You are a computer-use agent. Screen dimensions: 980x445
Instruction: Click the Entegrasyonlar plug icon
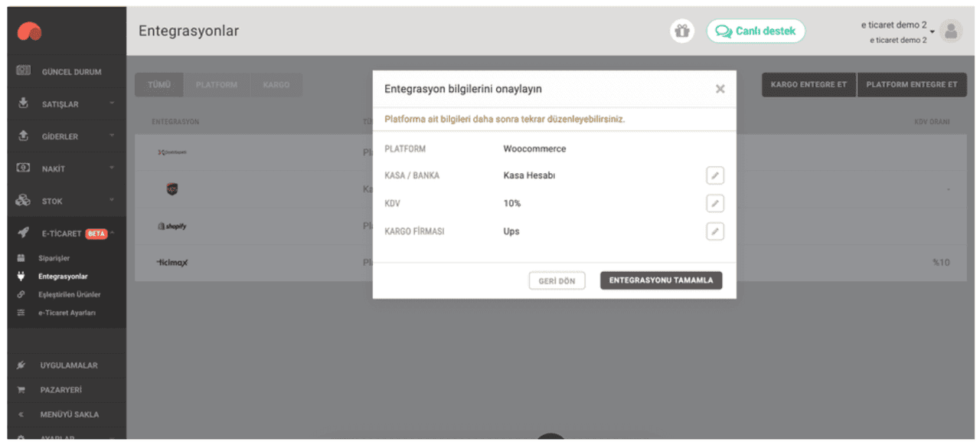pos(21,276)
